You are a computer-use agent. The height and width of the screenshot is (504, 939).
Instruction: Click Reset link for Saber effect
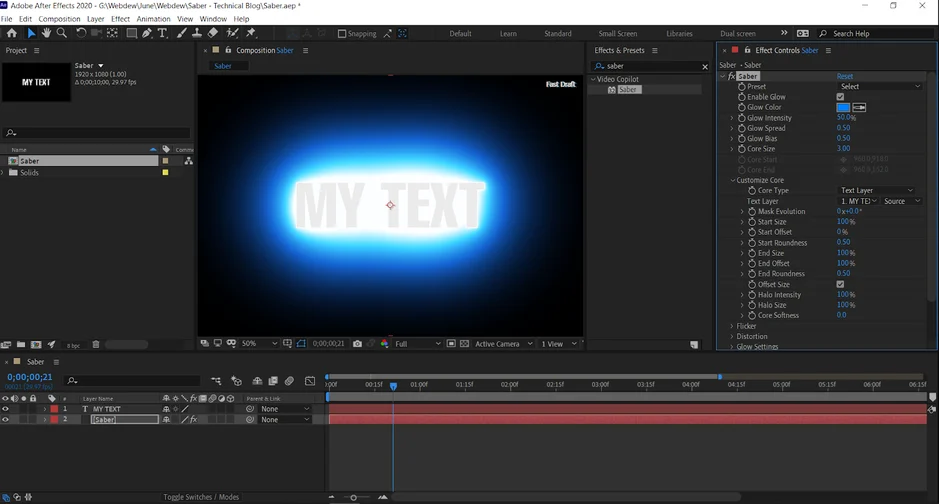click(845, 76)
